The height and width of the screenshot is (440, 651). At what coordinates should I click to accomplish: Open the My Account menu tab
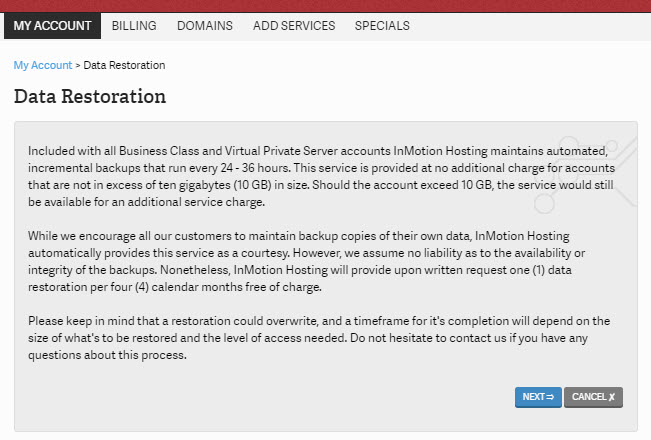tap(52, 26)
